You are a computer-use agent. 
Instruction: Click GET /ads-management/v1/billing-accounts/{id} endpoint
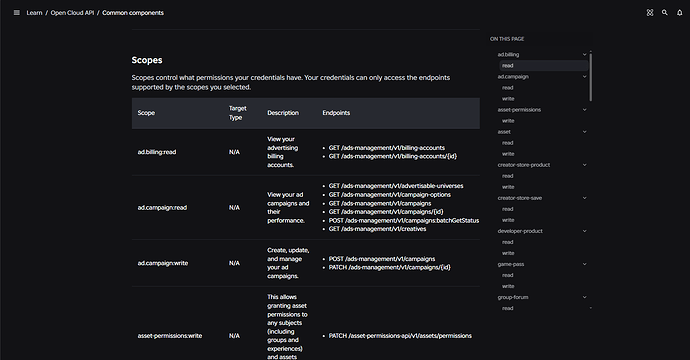[393, 156]
